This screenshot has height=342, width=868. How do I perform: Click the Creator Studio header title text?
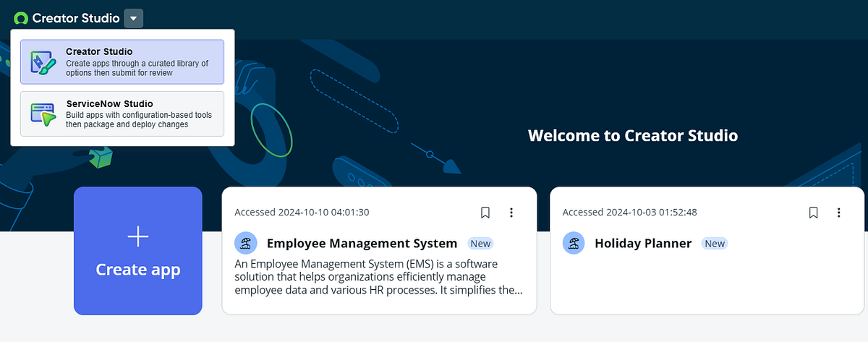pos(76,18)
